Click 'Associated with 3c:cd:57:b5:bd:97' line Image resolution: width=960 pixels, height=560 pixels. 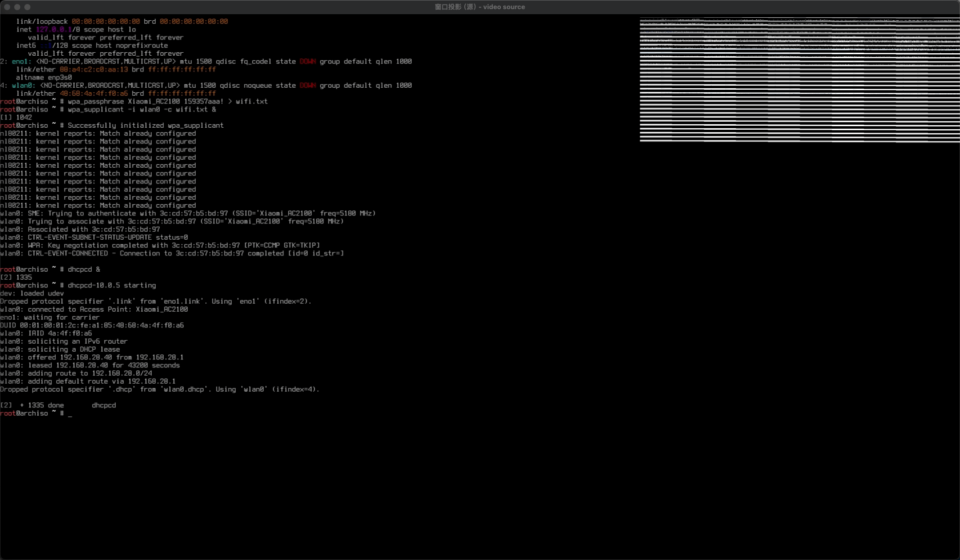point(80,230)
